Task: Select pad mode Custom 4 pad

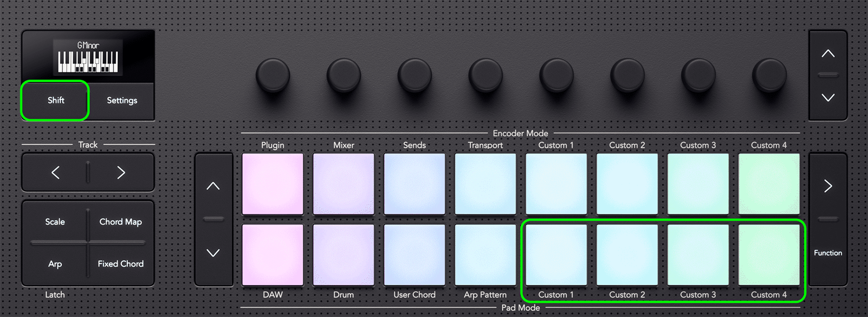Action: tap(769, 255)
